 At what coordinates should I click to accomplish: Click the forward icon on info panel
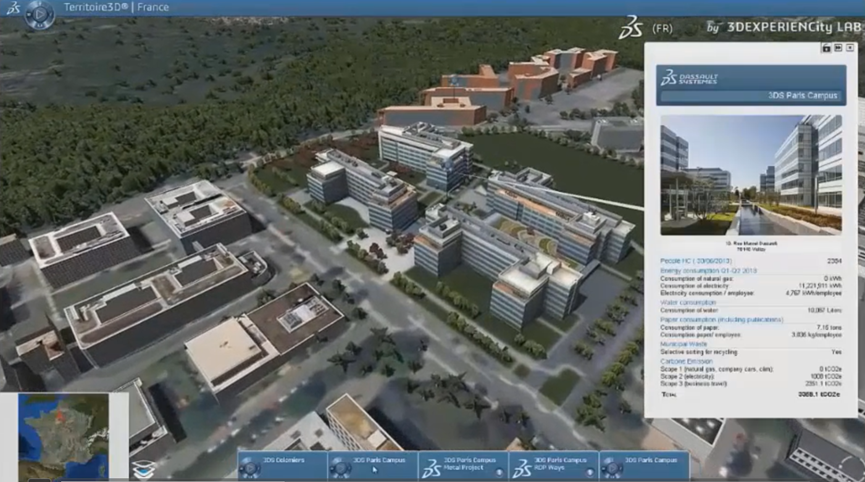[838, 48]
